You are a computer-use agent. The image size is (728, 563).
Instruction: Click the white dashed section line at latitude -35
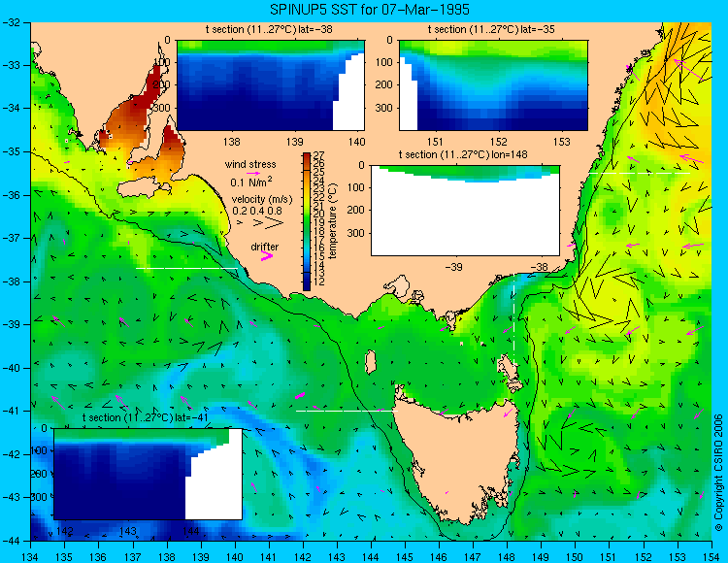[x=640, y=173]
